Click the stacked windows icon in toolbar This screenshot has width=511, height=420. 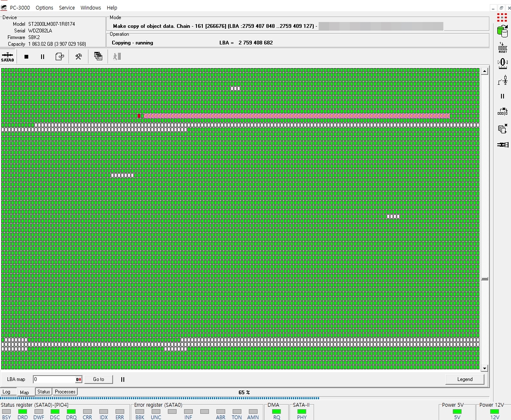point(98,56)
